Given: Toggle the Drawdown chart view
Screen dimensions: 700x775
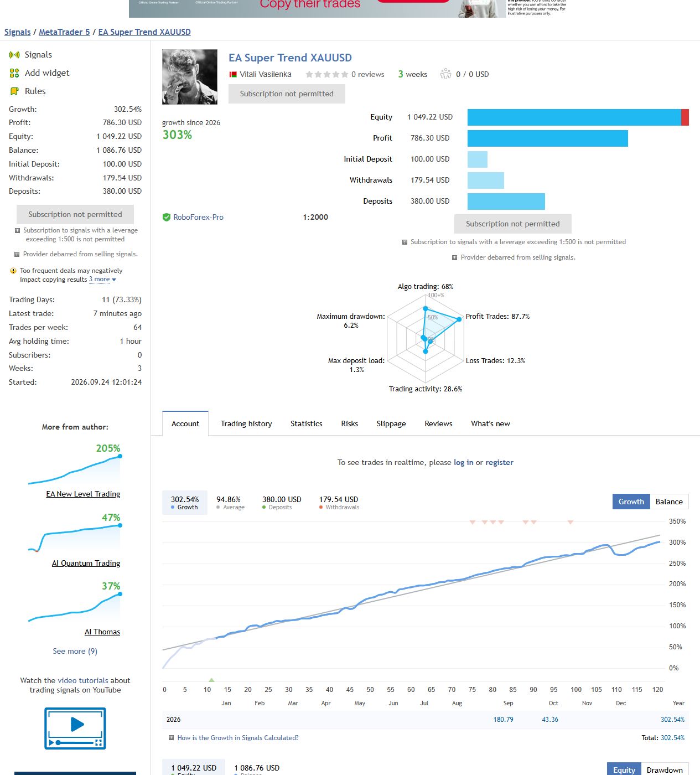Looking at the screenshot, I should coord(665,769).
